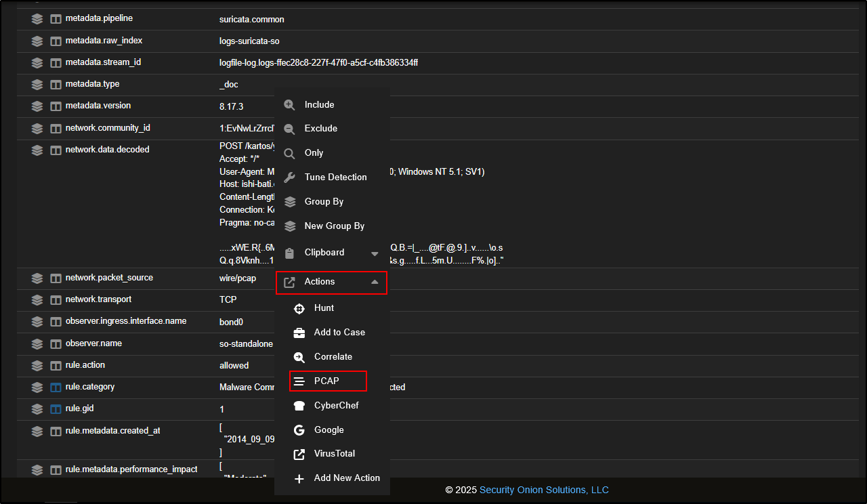Toggle column icon for rule.category
The image size is (867, 504).
[x=56, y=387]
